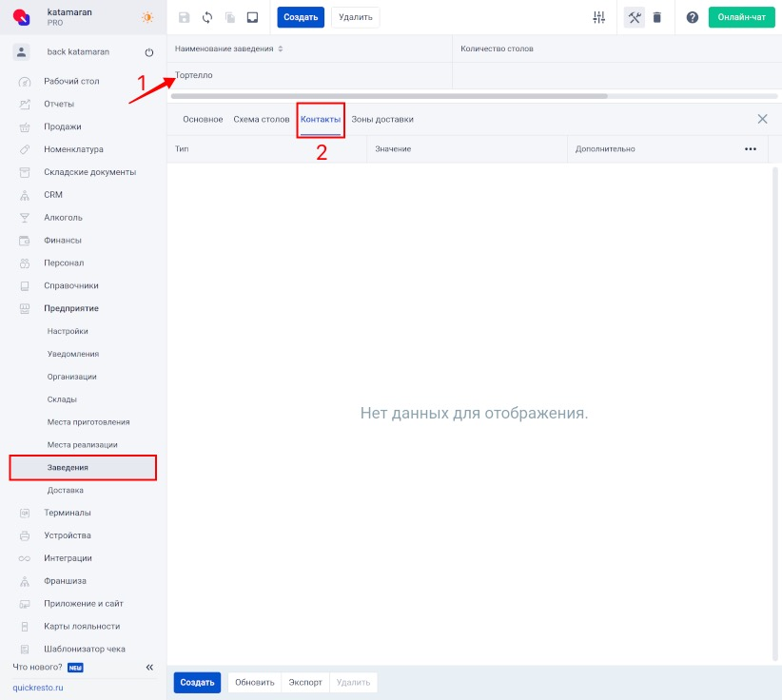
Task: Click the trash bin icon
Action: [x=657, y=17]
